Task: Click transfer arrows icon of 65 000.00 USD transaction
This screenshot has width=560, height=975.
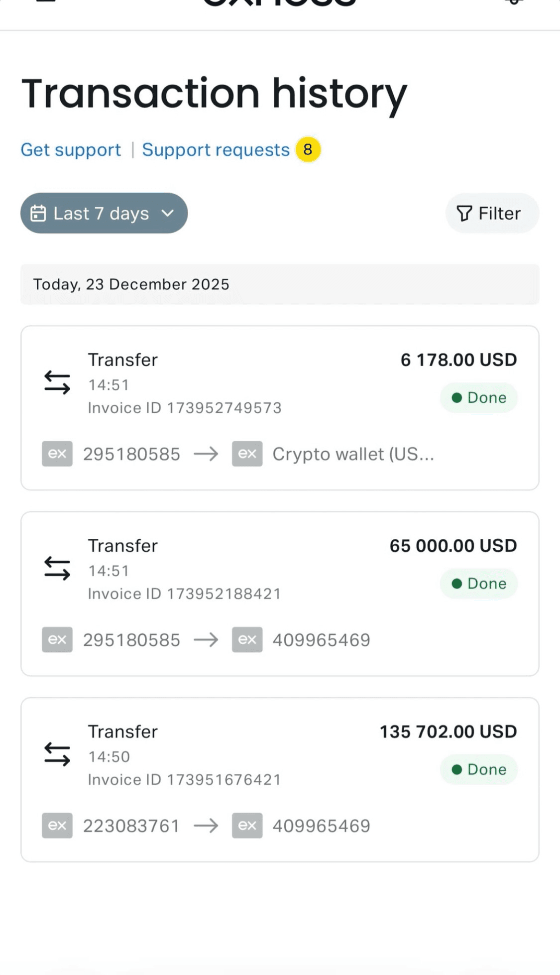Action: pos(57,568)
